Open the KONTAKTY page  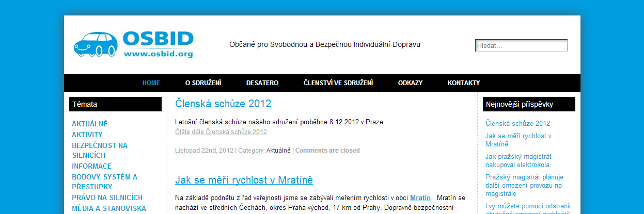click(x=463, y=83)
